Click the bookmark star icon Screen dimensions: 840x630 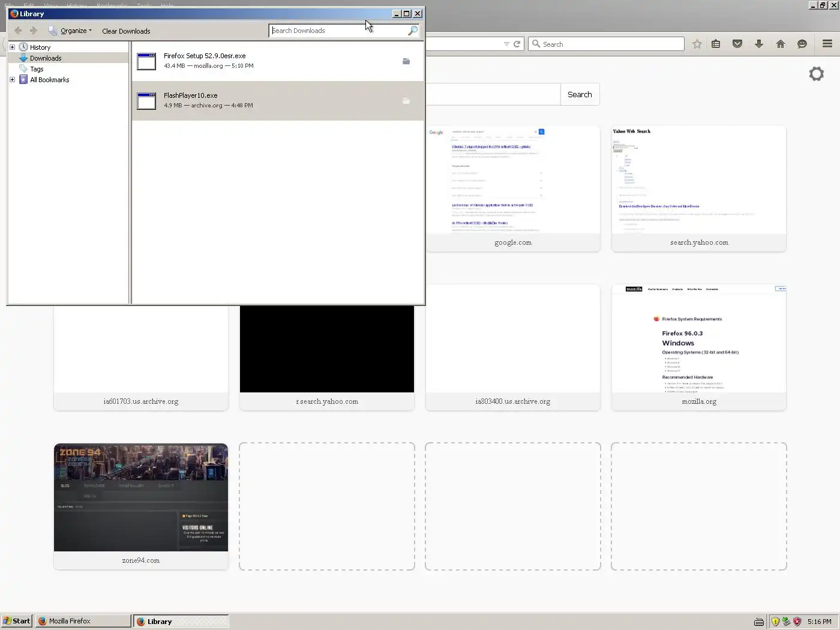coord(697,44)
